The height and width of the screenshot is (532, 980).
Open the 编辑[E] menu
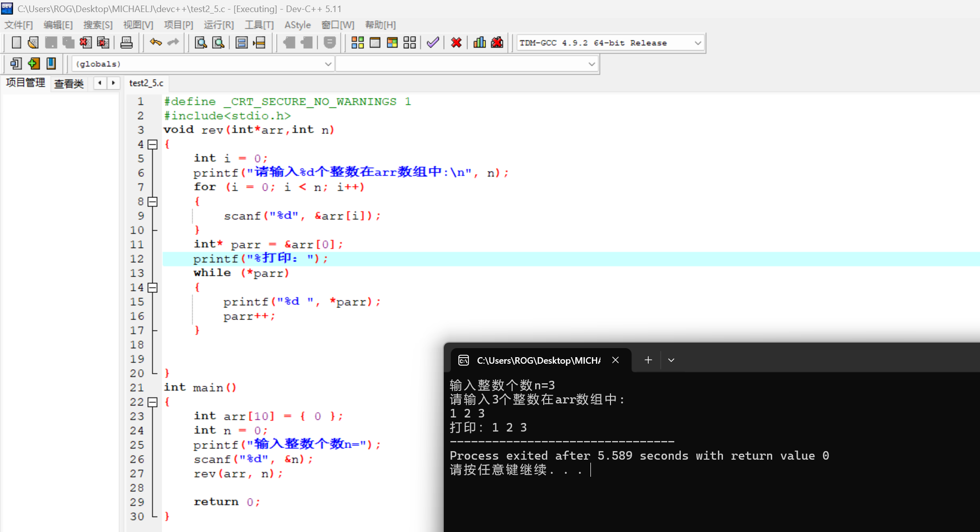tap(58, 25)
